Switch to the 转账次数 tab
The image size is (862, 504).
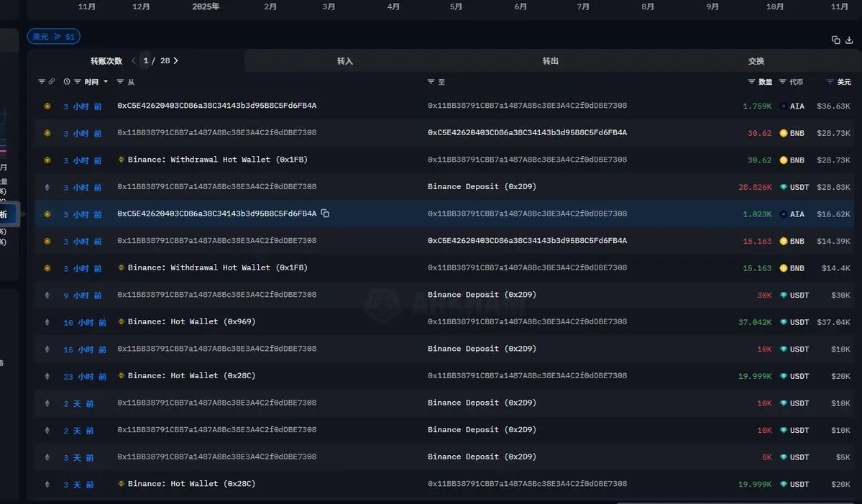106,61
